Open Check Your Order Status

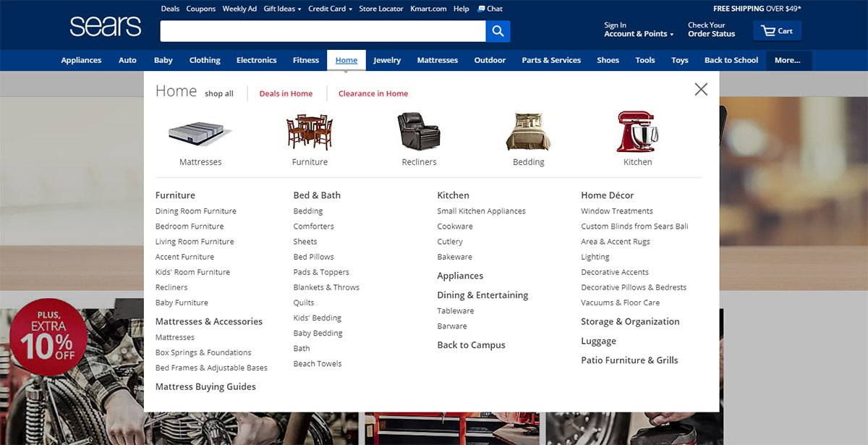pos(711,30)
